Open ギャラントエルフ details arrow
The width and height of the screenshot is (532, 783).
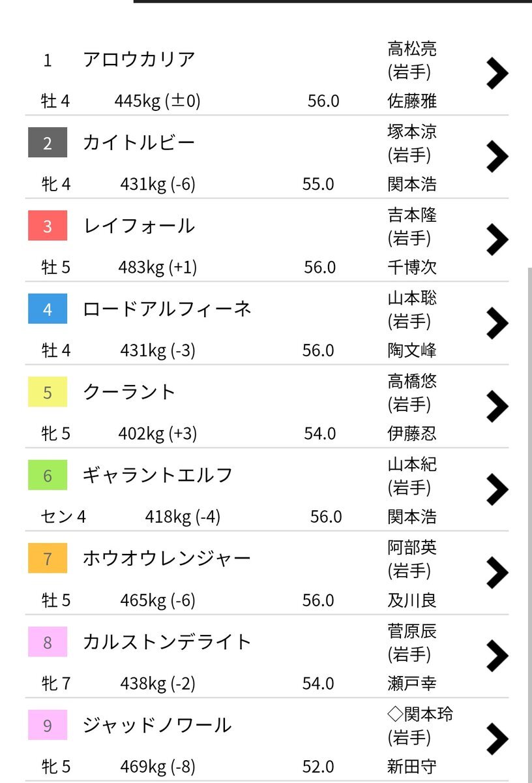(x=497, y=489)
